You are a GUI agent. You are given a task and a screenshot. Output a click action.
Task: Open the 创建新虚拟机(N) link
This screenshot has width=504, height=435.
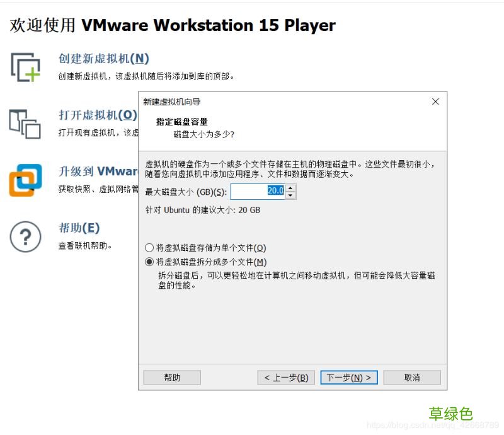click(104, 59)
